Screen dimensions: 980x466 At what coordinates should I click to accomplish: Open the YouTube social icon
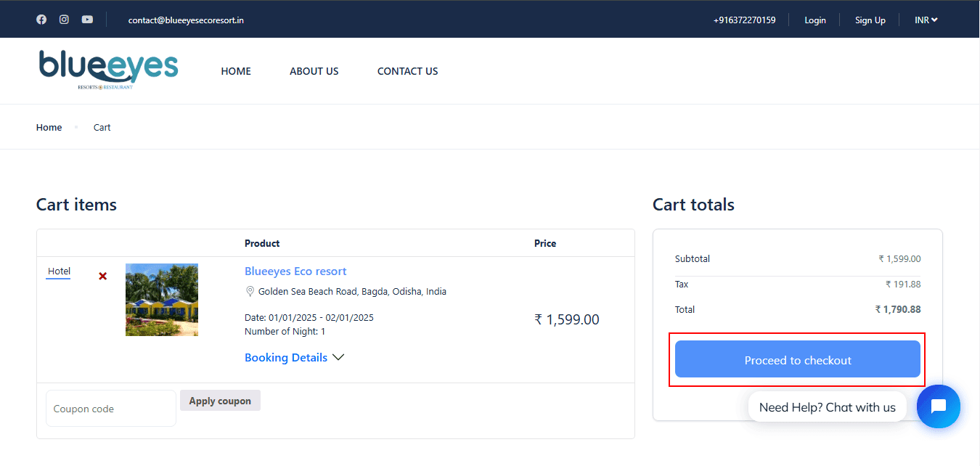pos(87,20)
